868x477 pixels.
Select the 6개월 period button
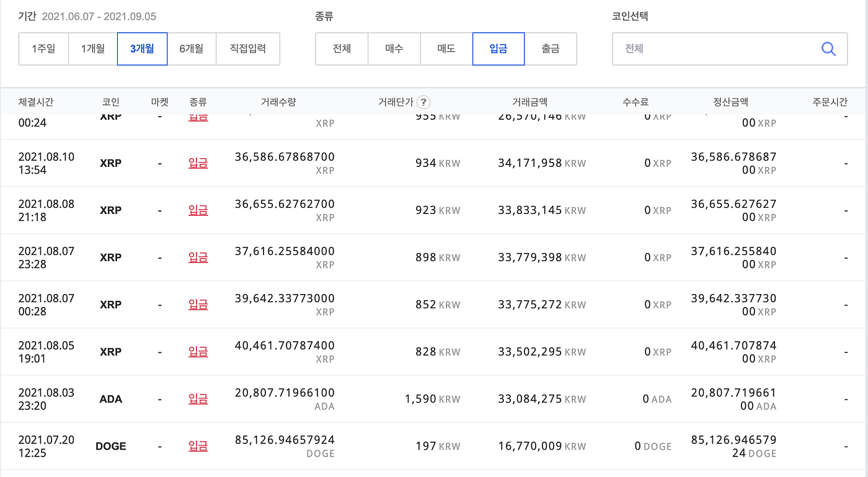(x=192, y=49)
